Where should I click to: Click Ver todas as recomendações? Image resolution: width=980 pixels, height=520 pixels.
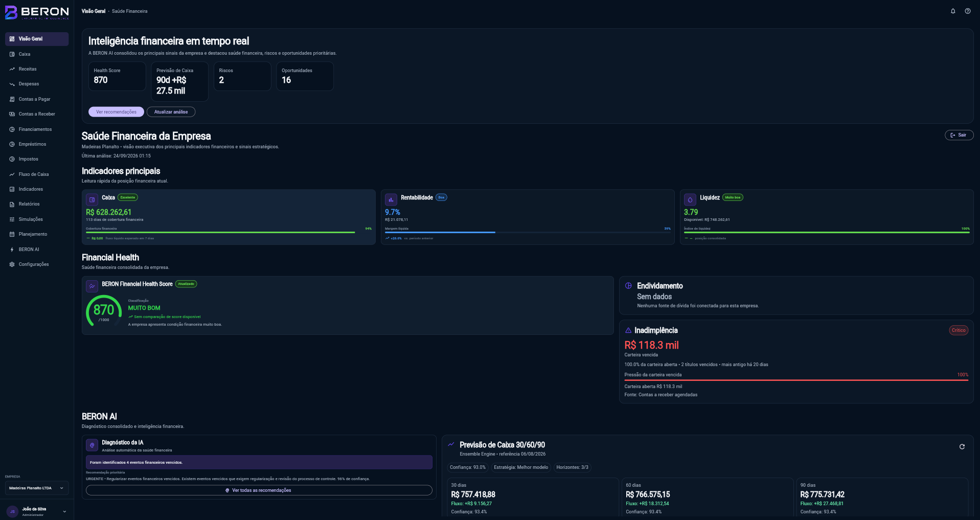(x=259, y=490)
